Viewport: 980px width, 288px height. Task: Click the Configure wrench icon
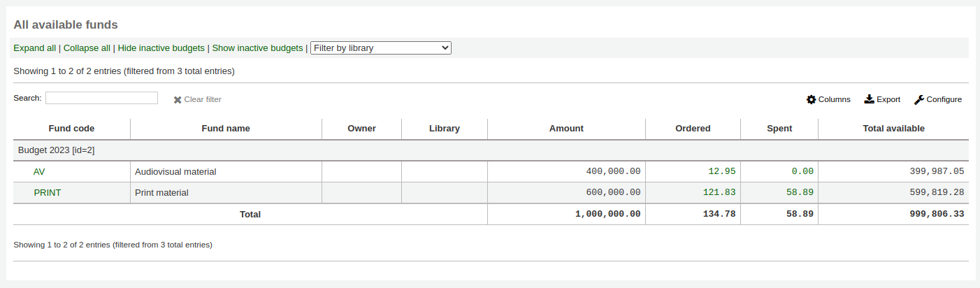pyautogui.click(x=919, y=100)
